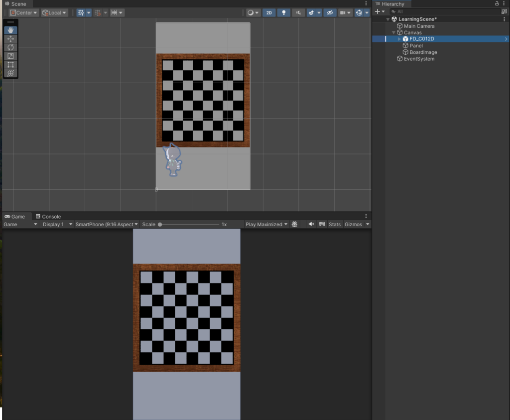Click the Game view debug bug icon

tap(295, 224)
